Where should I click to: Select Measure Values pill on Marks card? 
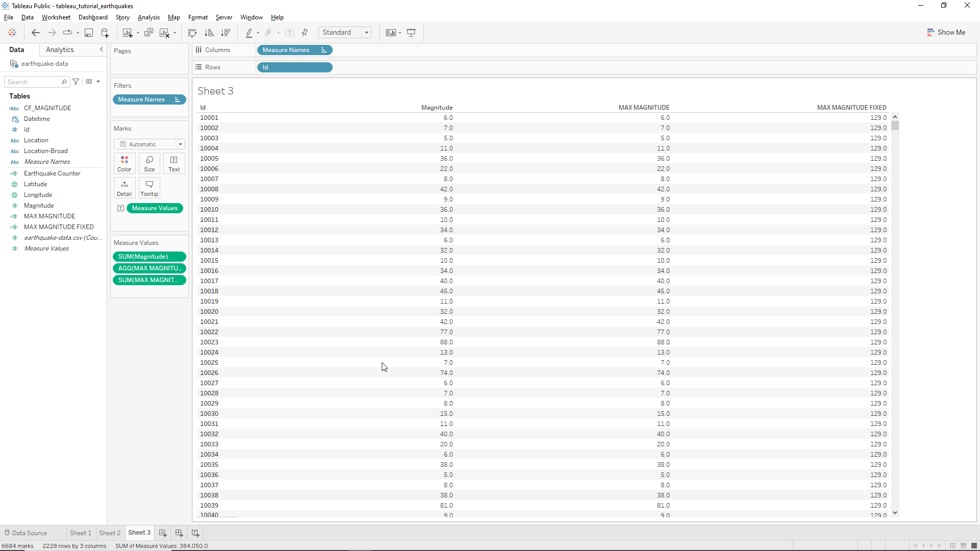[155, 208]
